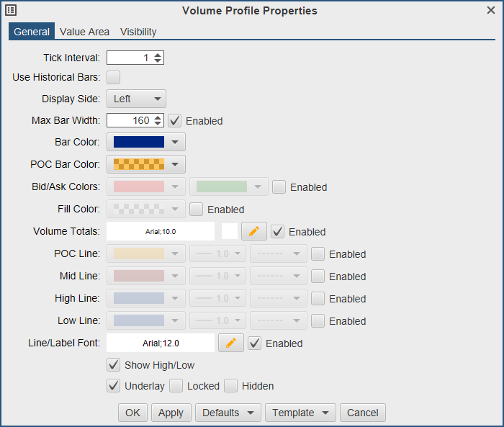The height and width of the screenshot is (427, 504).
Task: Toggle the Show High/Low checkbox
Action: click(x=114, y=364)
